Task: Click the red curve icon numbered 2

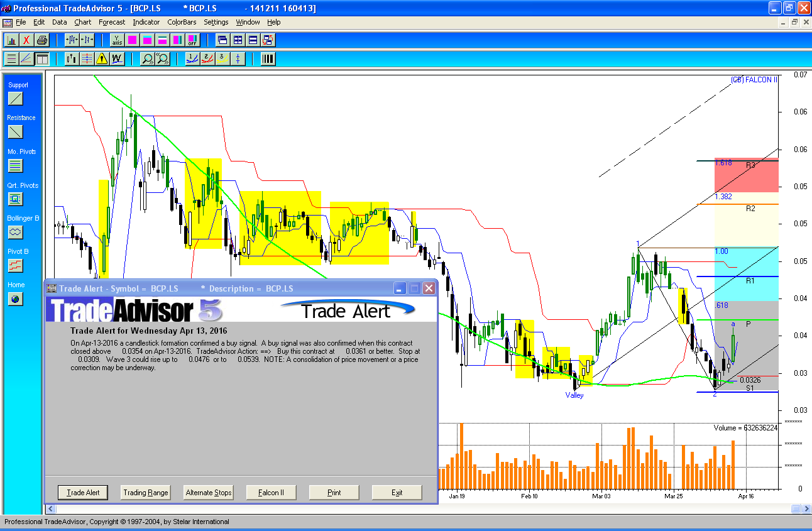Action: coord(207,59)
